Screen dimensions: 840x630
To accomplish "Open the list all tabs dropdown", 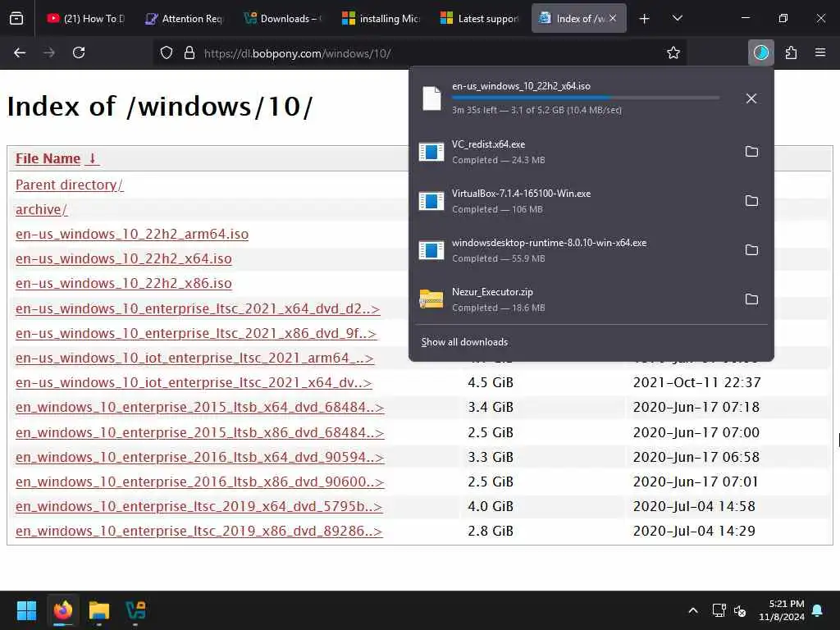I will tap(677, 19).
